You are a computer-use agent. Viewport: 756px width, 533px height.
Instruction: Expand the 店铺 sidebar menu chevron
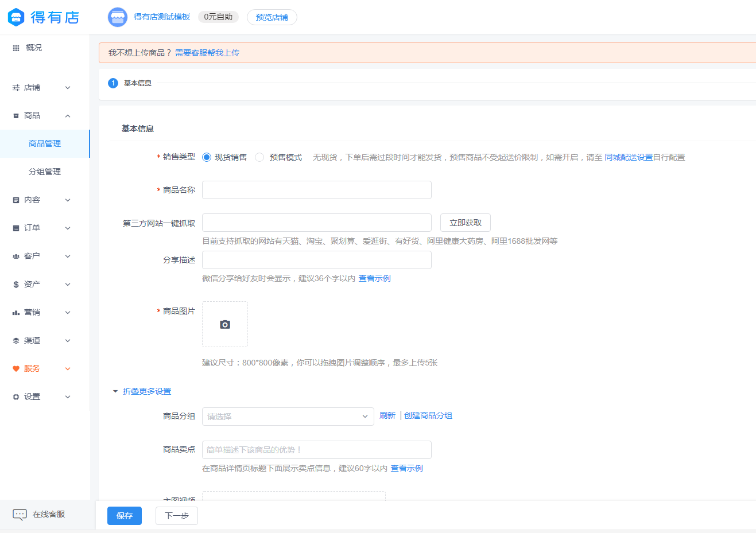click(68, 88)
